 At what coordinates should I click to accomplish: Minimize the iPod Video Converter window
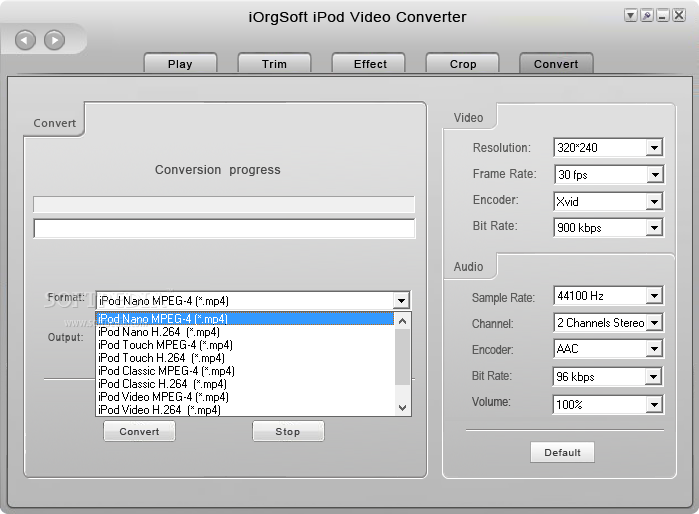[x=662, y=16]
